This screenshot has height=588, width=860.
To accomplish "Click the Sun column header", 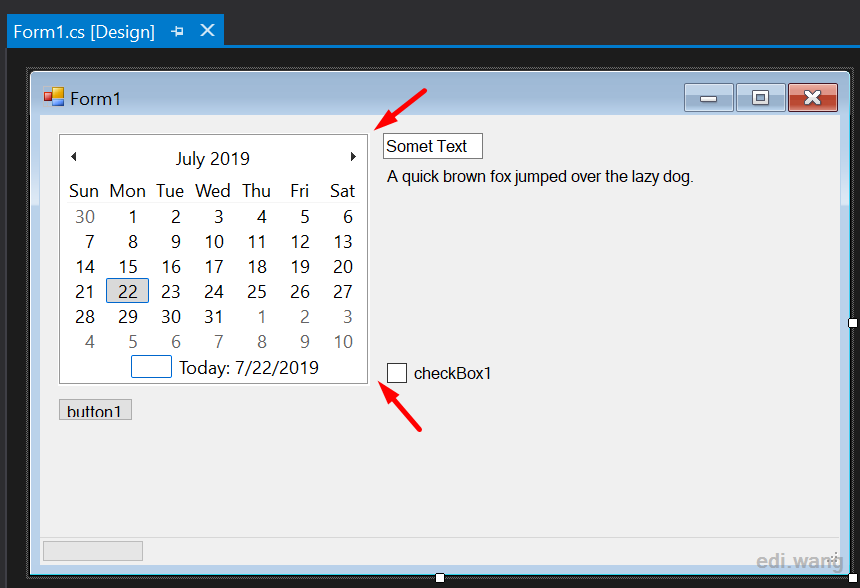I will click(x=84, y=191).
